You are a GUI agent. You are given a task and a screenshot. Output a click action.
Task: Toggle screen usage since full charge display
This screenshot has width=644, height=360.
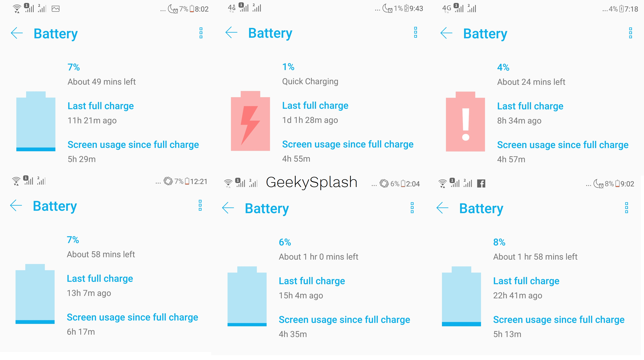[x=133, y=144]
